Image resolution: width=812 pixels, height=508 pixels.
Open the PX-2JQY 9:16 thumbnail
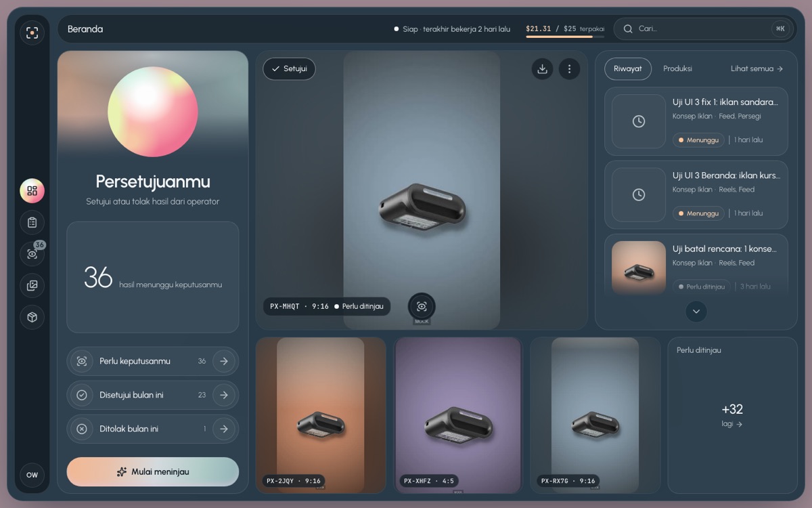click(x=321, y=415)
